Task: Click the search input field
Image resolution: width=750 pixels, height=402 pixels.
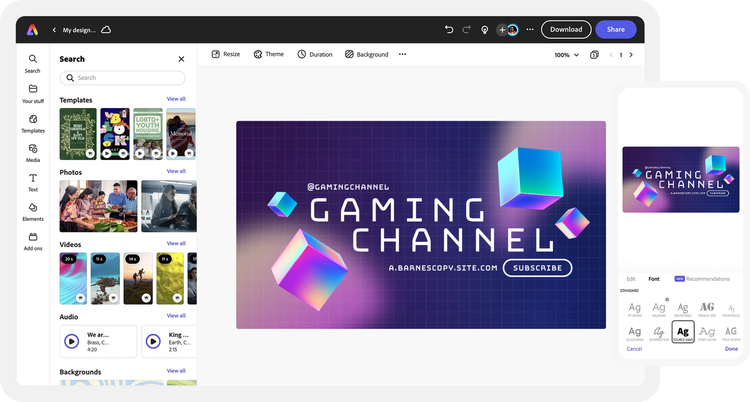Action: [123, 78]
